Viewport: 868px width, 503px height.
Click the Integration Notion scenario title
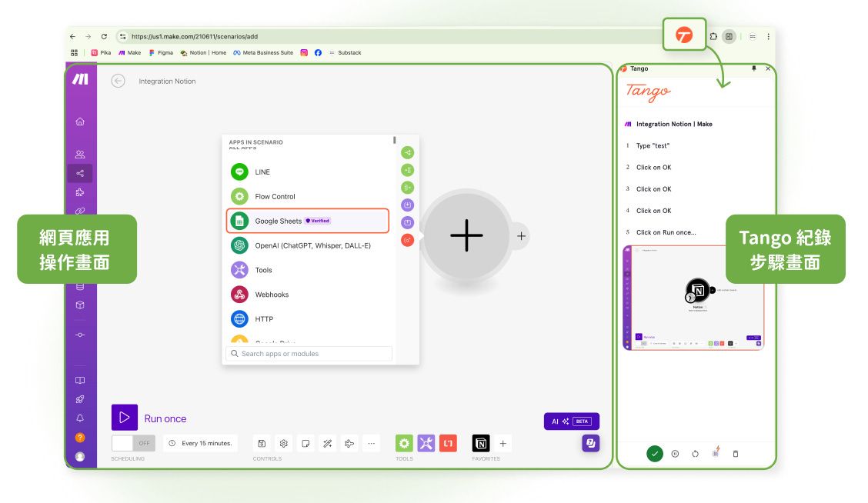point(167,82)
